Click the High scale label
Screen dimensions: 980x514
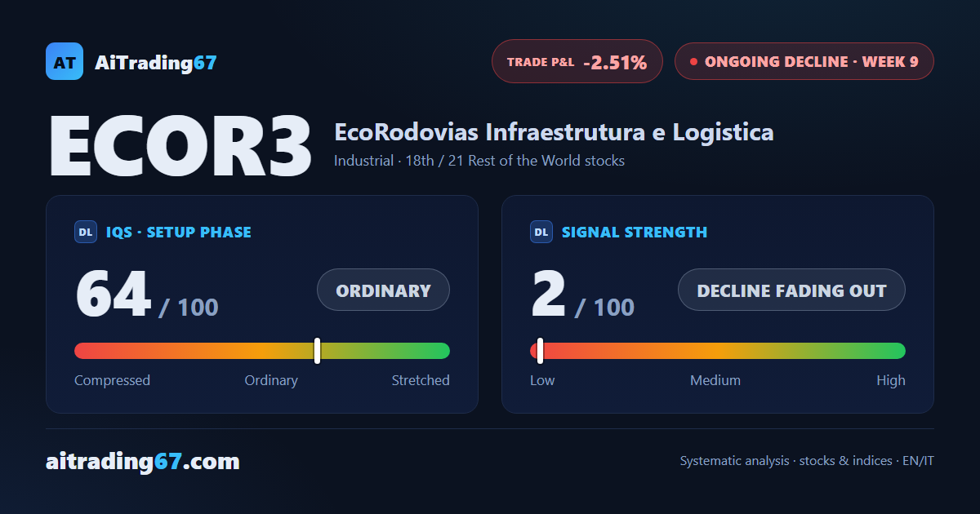tap(891, 380)
